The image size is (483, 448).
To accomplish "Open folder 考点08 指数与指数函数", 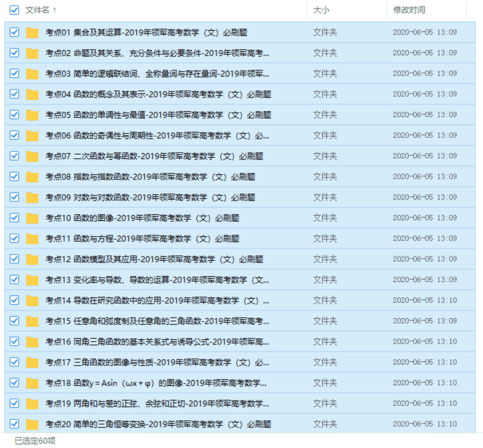I will 150,177.
